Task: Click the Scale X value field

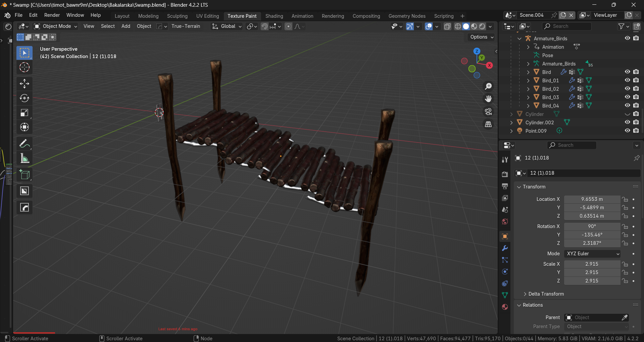Action: click(x=592, y=264)
